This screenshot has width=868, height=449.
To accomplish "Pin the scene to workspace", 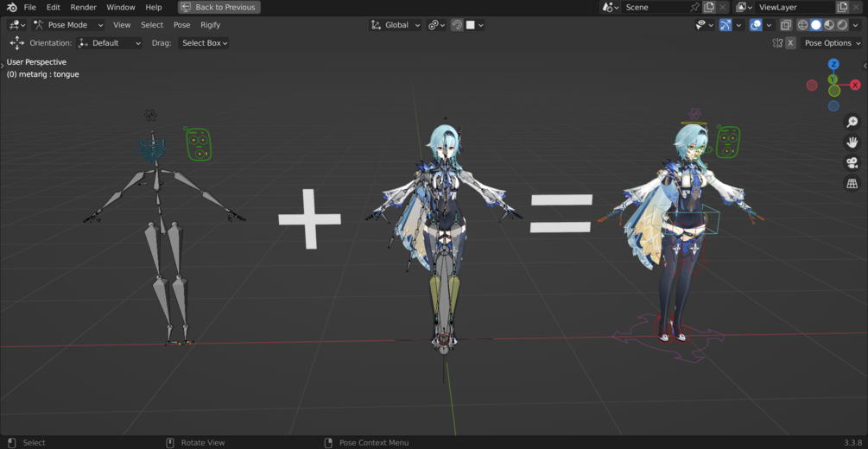I will click(695, 7).
